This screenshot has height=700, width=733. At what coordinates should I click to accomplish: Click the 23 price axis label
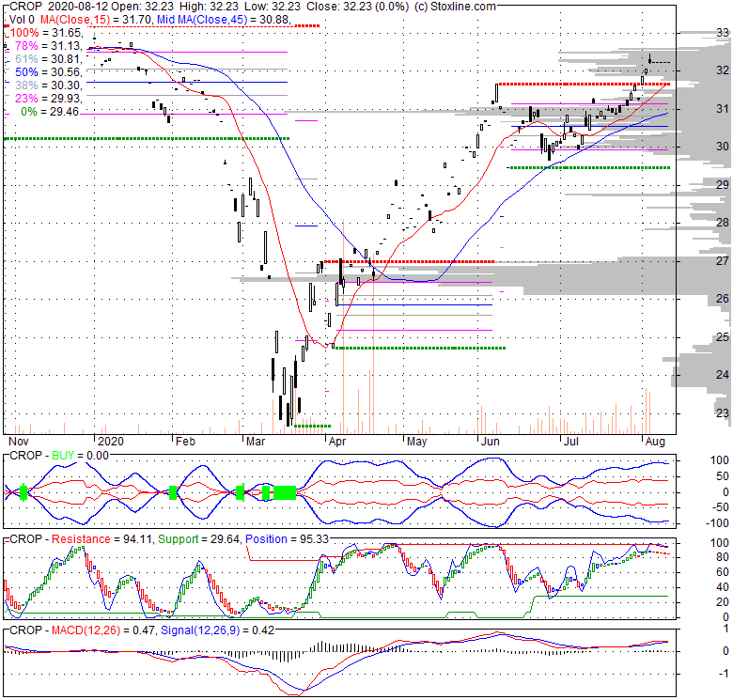[723, 413]
